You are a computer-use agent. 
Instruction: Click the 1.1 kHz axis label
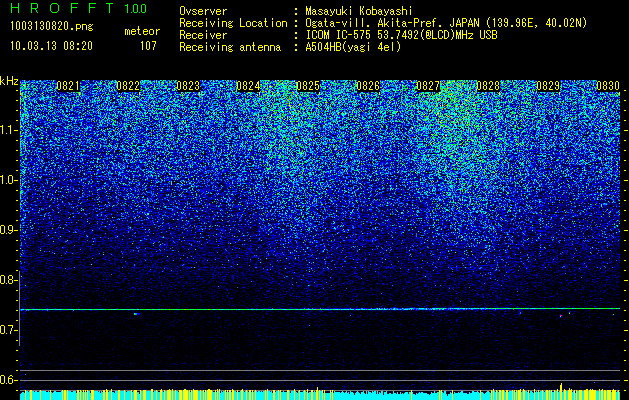(8, 130)
